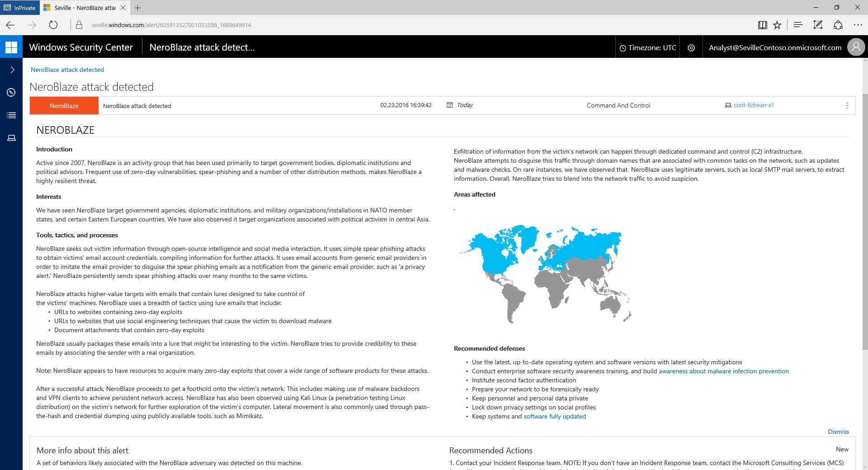868x470 pixels.
Task: Click the Timezone: UTC selector
Action: pos(648,48)
